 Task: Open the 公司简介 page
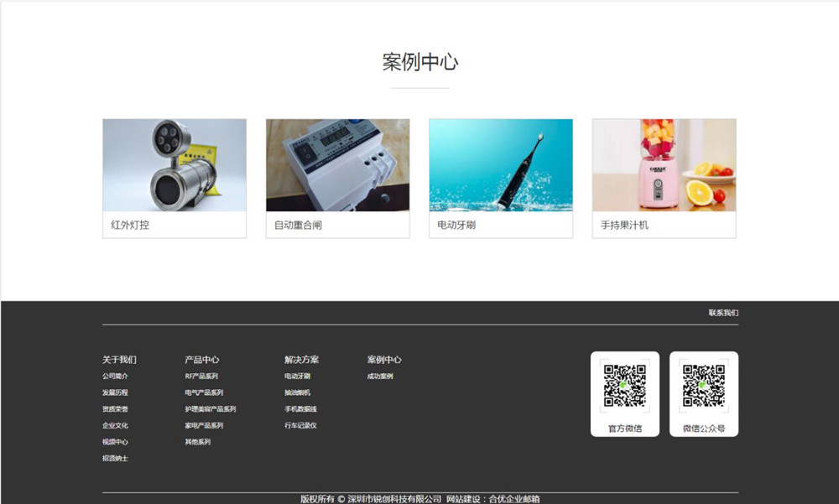pyautogui.click(x=114, y=376)
